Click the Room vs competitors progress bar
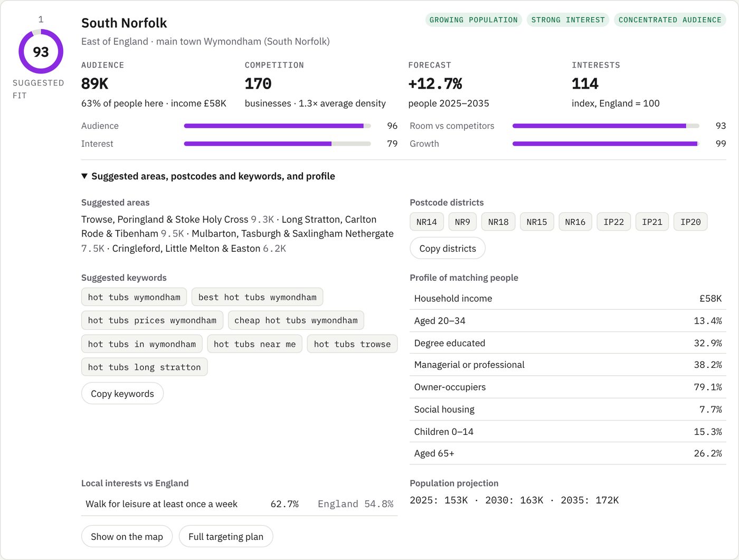 click(x=606, y=126)
